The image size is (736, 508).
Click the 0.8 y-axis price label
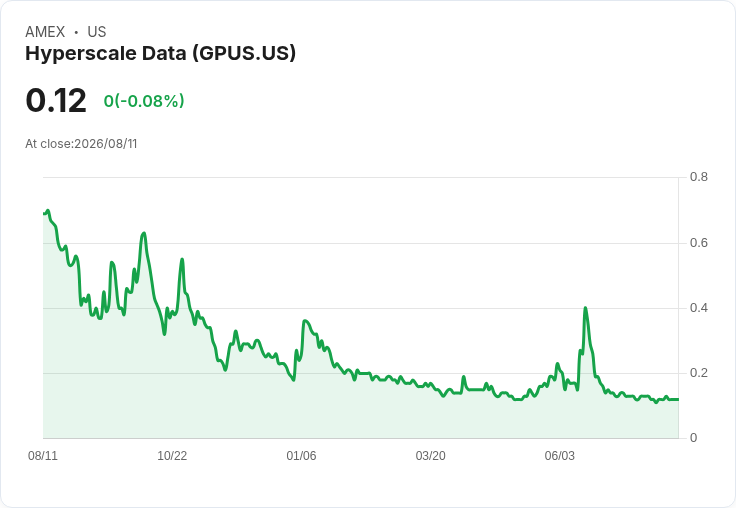pos(698,177)
